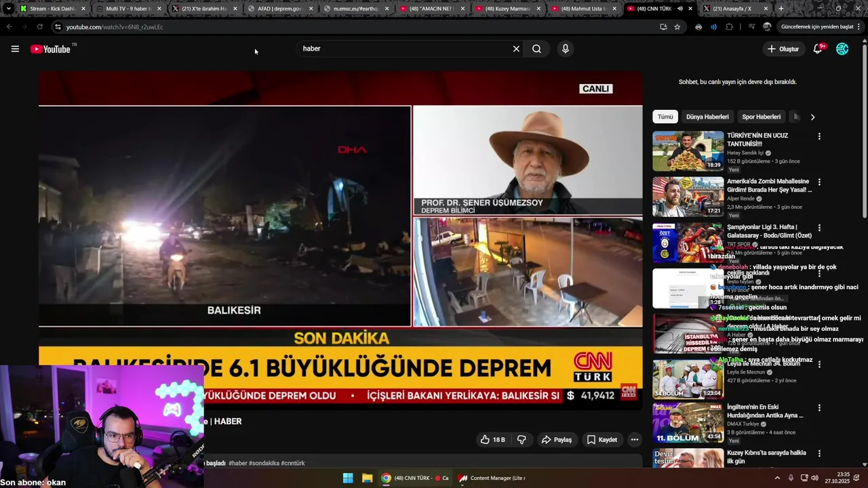Close the CNN TÜRK browser tab

point(691,9)
